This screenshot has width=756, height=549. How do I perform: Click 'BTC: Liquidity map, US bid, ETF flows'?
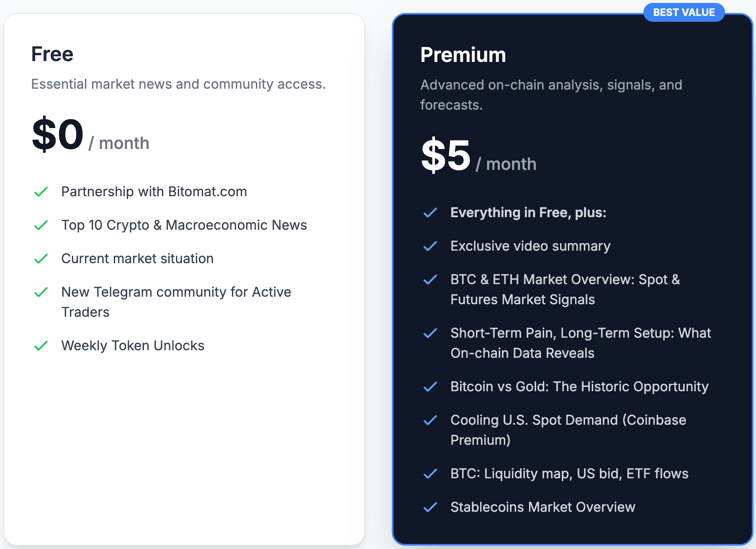569,474
